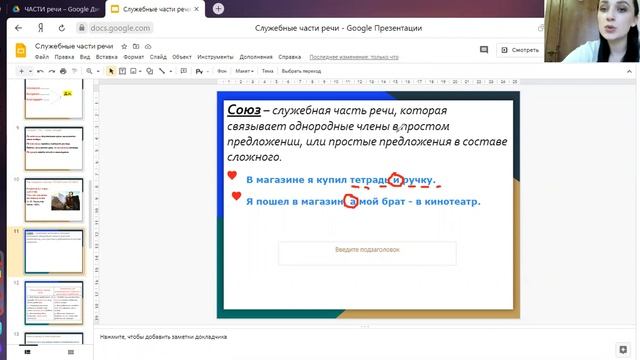Select slide 12 thumbnail with table
Viewport: 640px width, 360px height.
pos(53,303)
